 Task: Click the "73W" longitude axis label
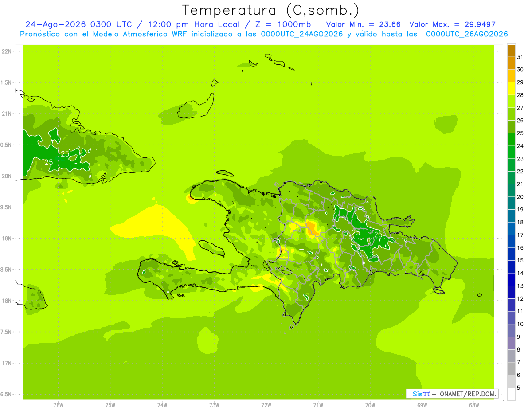[214, 405]
